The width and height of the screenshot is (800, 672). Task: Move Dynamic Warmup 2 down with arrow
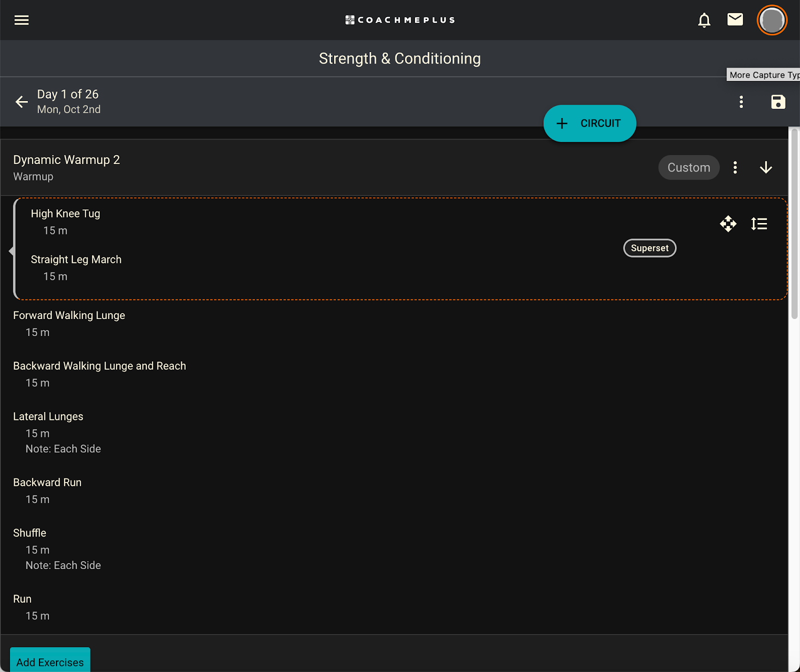[766, 167]
